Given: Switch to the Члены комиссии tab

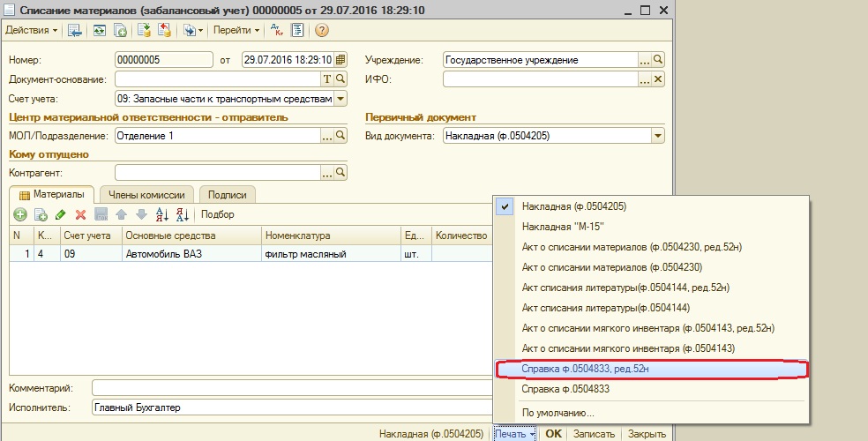Looking at the screenshot, I should tap(146, 195).
